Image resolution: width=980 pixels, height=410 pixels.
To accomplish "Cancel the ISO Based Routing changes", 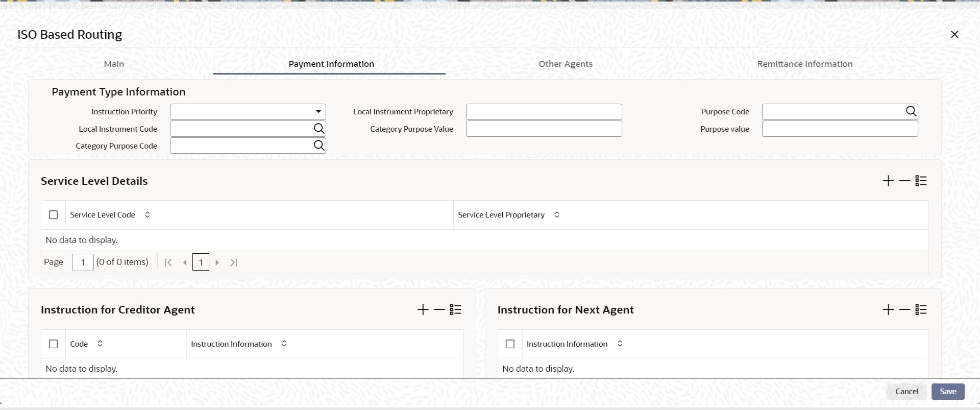I will tap(906, 392).
